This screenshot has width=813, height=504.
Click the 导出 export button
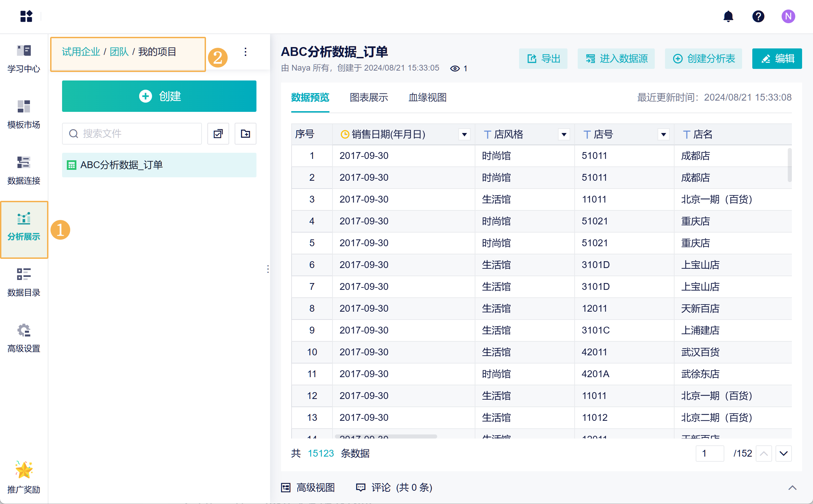tap(543, 59)
